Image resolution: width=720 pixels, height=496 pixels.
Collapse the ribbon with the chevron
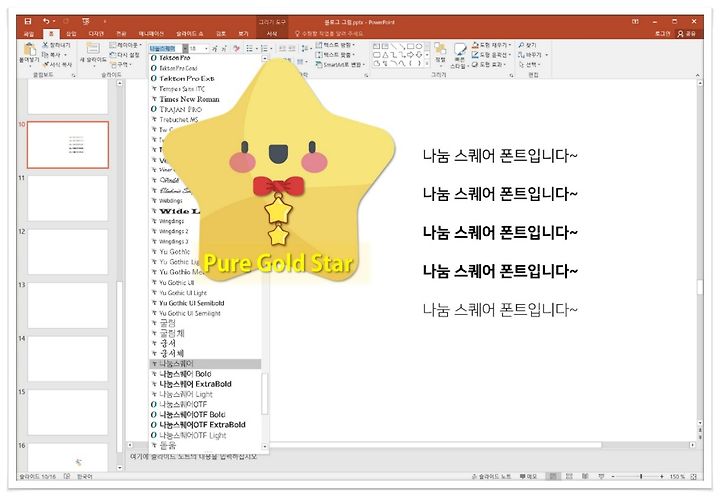(x=698, y=75)
